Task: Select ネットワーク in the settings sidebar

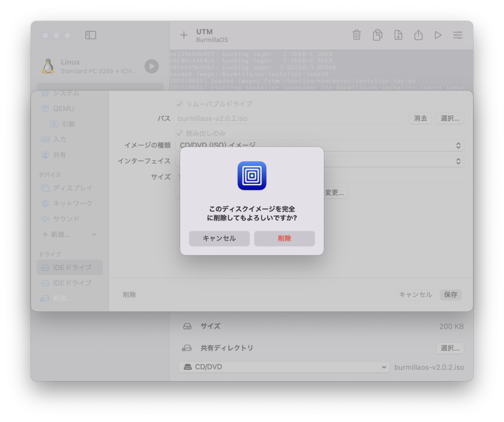Action: pyautogui.click(x=72, y=203)
